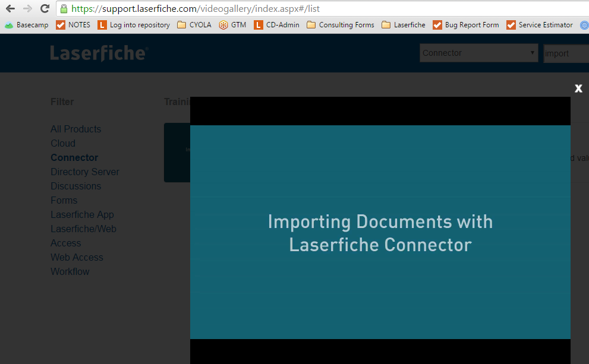
Task: Reload the page with the refresh icon
Action: coord(45,8)
